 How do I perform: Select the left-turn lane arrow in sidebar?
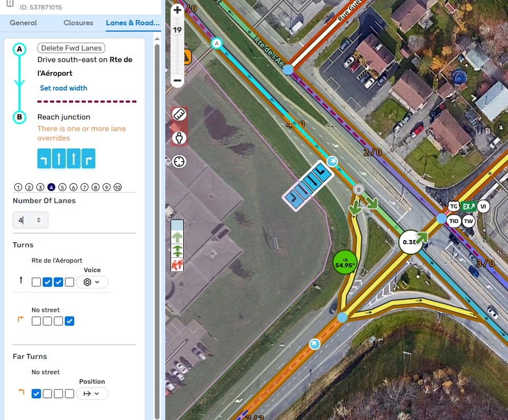(44, 158)
